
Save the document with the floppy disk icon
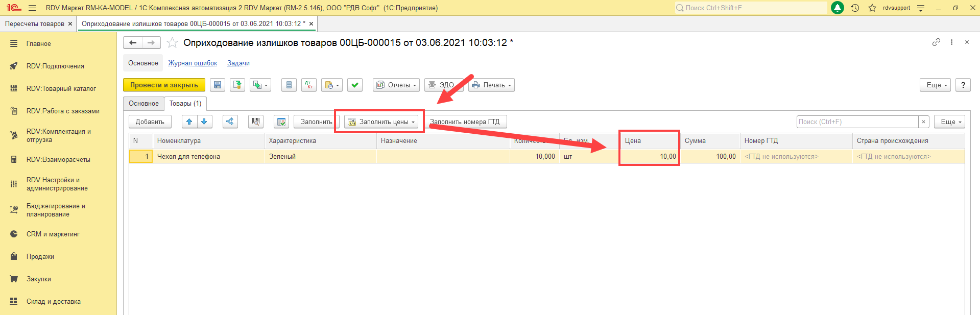[218, 85]
